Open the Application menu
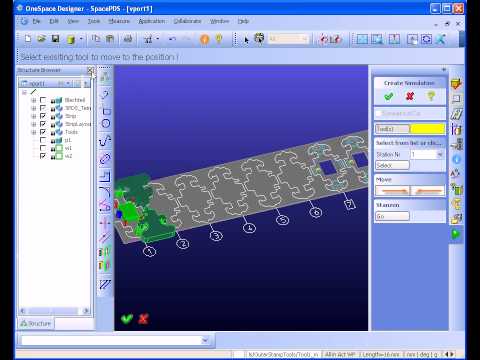Viewport: 480px width, 360px height. click(152, 21)
